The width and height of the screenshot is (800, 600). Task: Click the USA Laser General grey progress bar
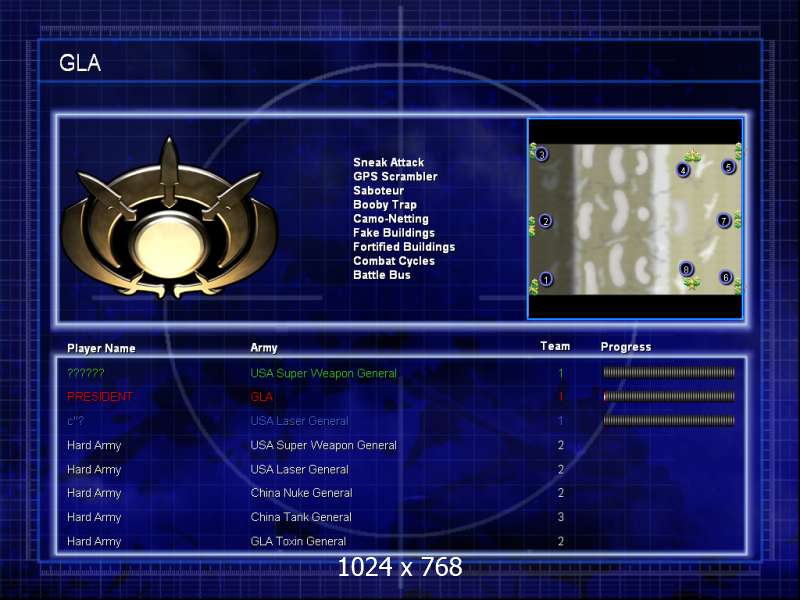pos(669,420)
